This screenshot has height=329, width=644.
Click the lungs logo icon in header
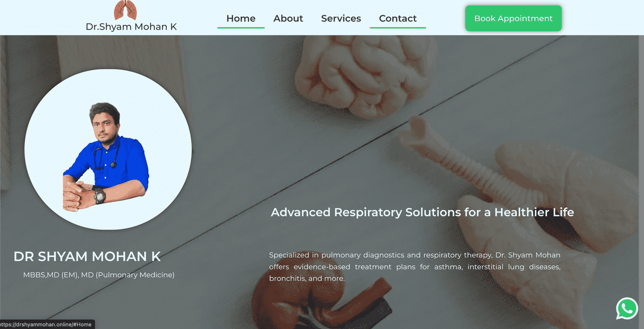click(x=125, y=10)
